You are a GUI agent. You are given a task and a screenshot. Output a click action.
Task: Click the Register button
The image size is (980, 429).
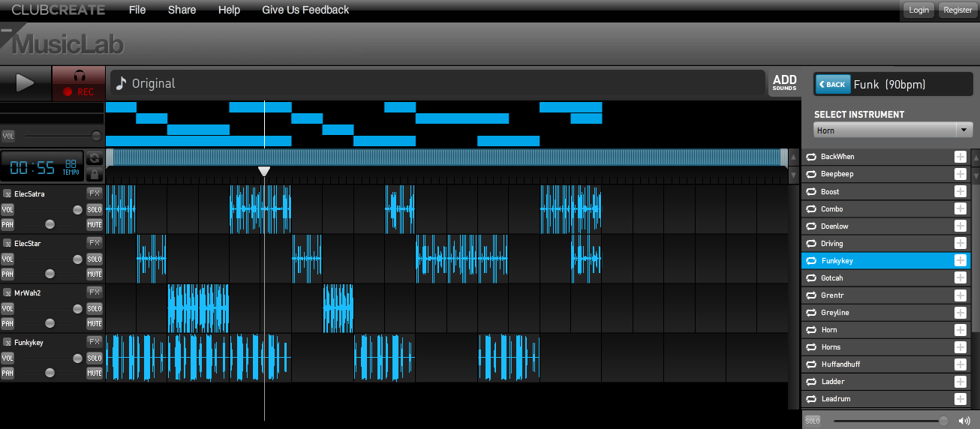coord(957,10)
